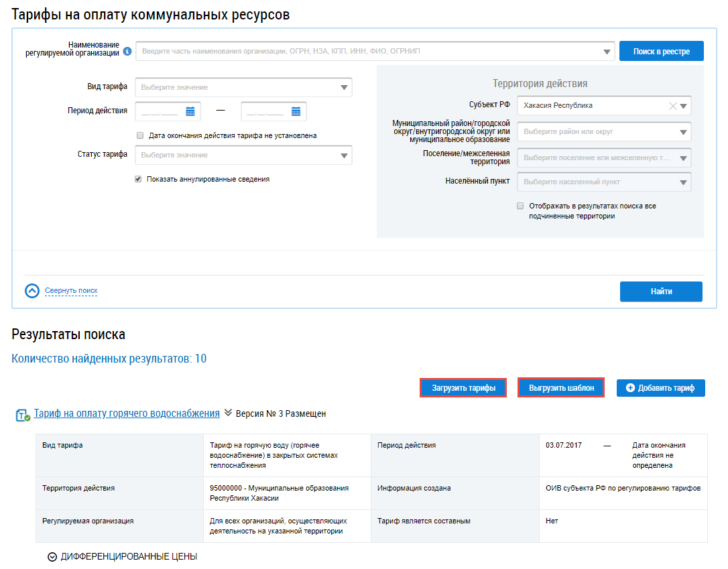The height and width of the screenshot is (569, 728).
Task: Enable 'Отображать в результатах поиска все подчиненные территории'
Action: [520, 206]
